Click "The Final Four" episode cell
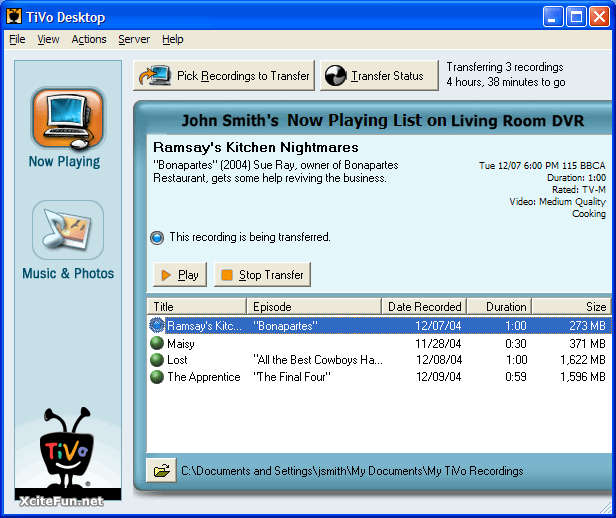Image resolution: width=616 pixels, height=518 pixels. coord(292,377)
